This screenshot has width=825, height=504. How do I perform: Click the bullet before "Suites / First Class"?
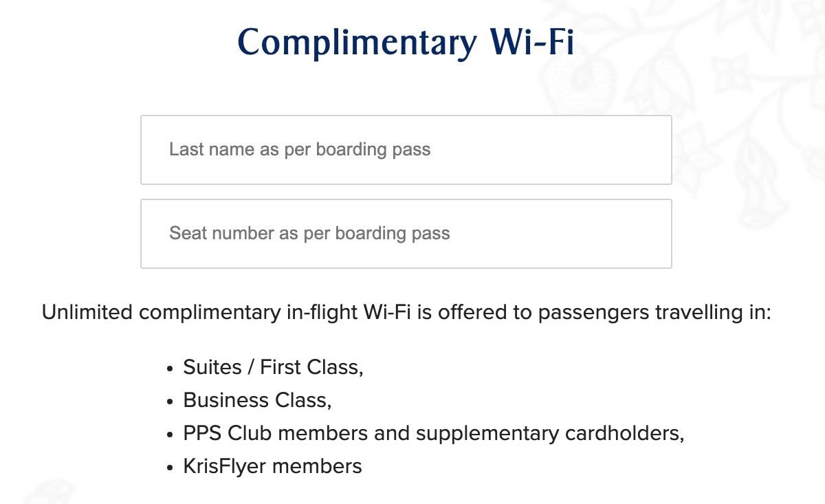[170, 369]
